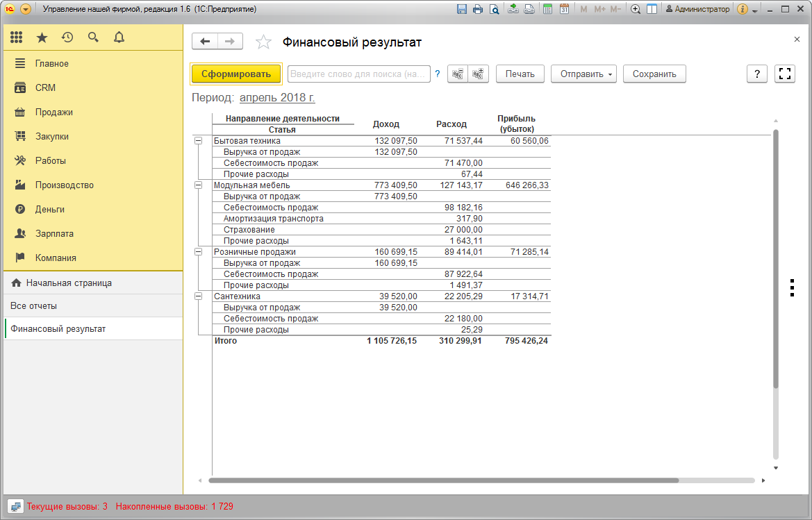Open the Отправить dropdown
Screen dimensions: 812x520
pyautogui.click(x=583, y=74)
